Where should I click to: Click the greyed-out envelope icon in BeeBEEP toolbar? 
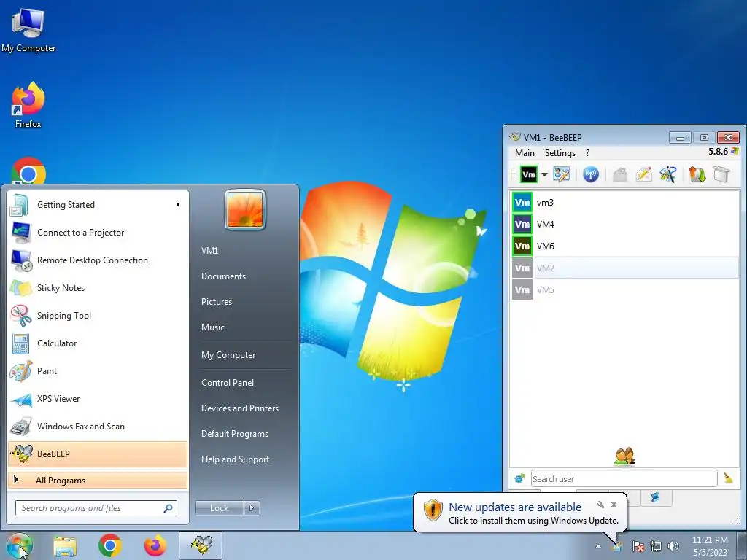(620, 174)
